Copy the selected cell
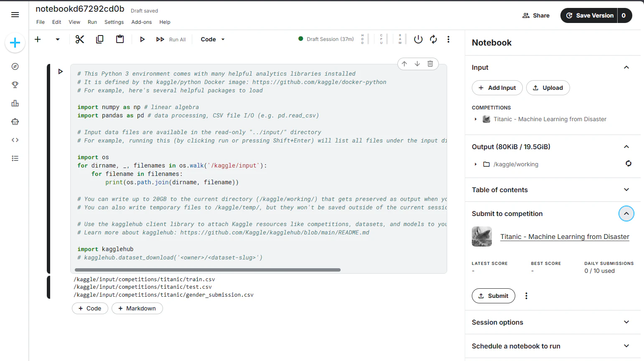Viewport: 644px width, 361px height. point(99,39)
